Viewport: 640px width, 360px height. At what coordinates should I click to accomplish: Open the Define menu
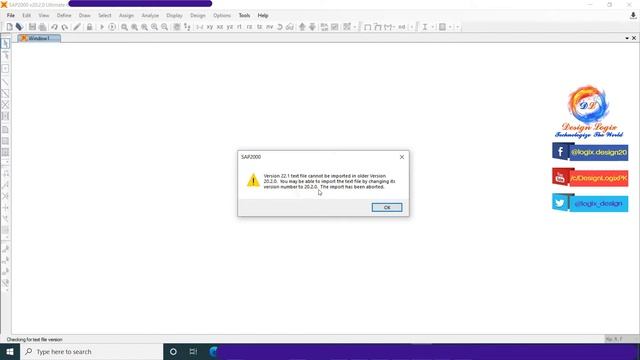point(64,16)
